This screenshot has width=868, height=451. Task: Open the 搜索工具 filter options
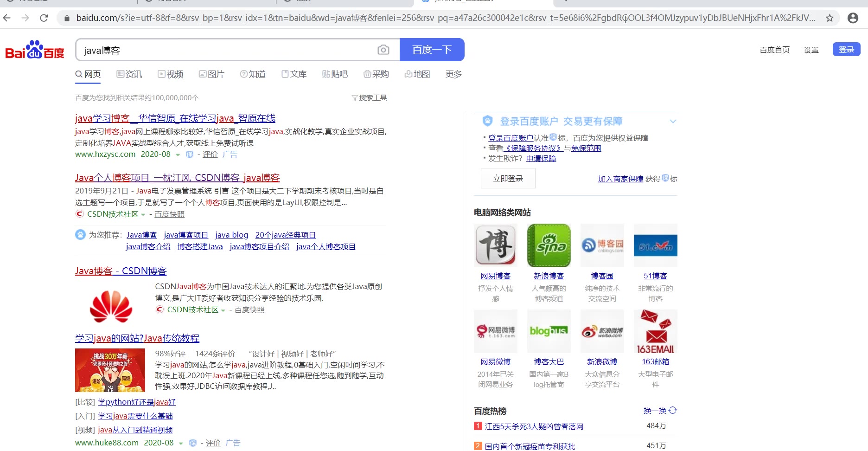pos(369,98)
